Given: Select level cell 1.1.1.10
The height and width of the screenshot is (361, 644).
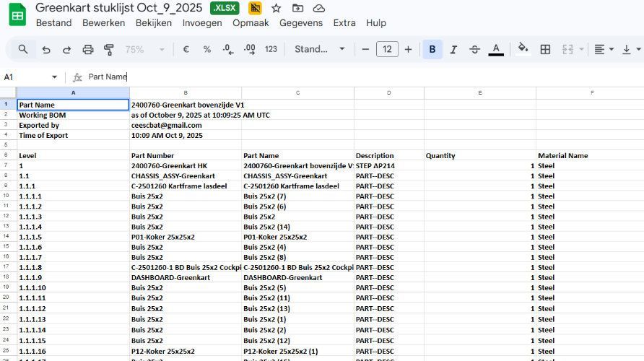Looking at the screenshot, I should click(73, 288).
